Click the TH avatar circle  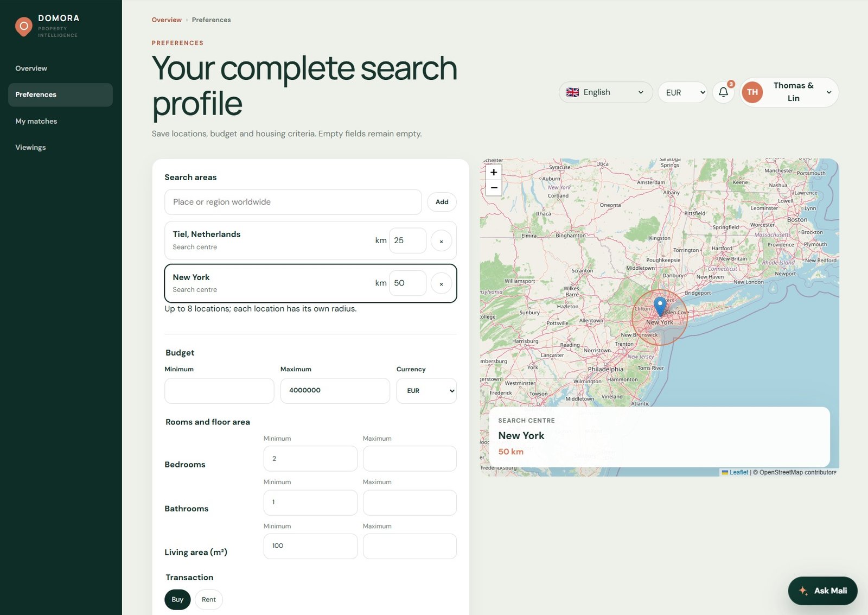[x=752, y=92]
